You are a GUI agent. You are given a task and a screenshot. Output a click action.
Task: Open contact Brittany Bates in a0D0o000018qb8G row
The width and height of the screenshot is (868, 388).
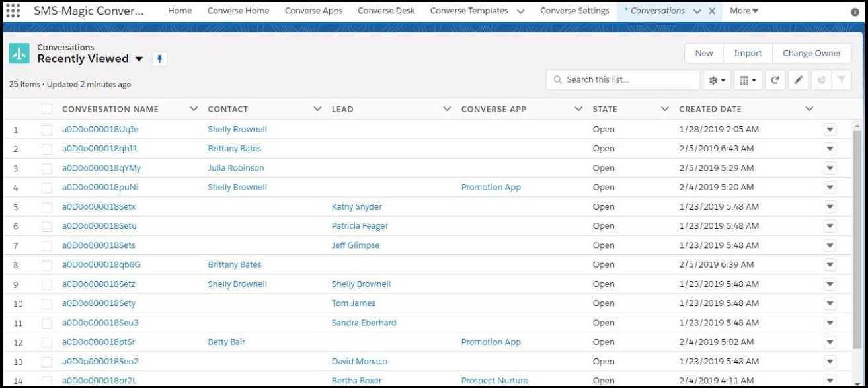[x=235, y=265]
